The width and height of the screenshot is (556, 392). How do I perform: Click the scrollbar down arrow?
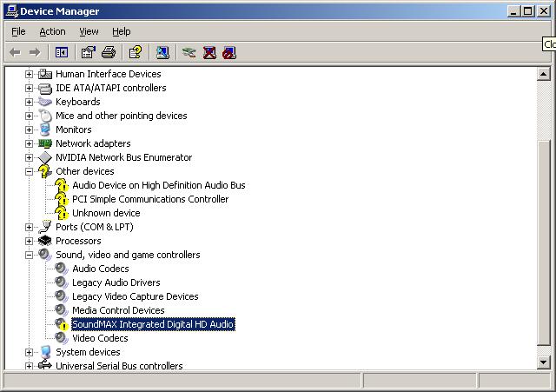[x=543, y=362]
